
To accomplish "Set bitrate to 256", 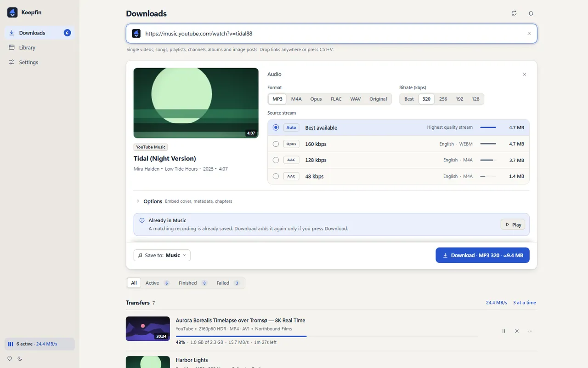I will 443,99.
